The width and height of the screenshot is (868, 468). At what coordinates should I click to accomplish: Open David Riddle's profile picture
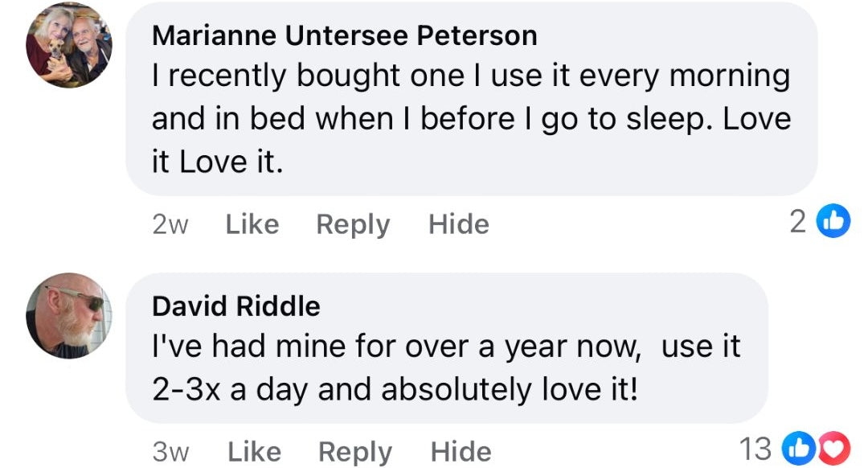(69, 314)
